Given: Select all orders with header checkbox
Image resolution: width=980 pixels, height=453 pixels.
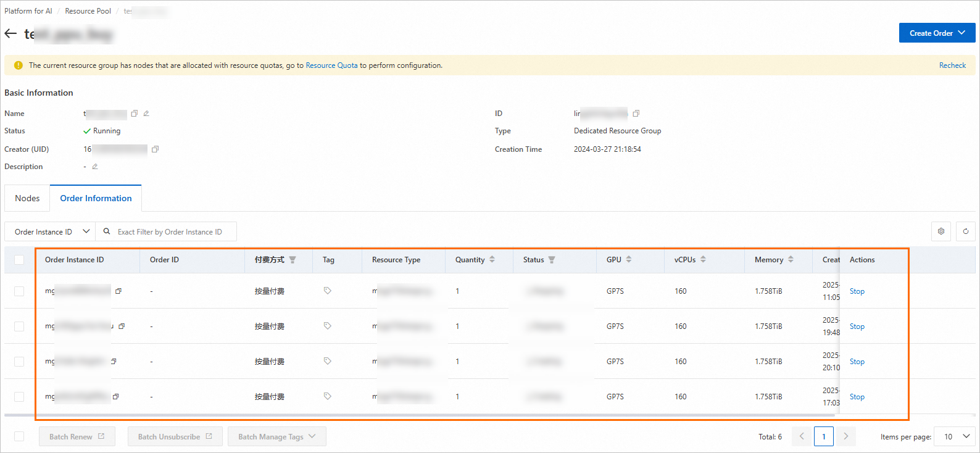Looking at the screenshot, I should coord(19,260).
